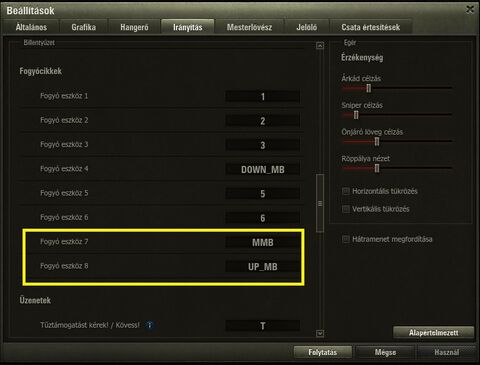480x365 pixels.
Task: Click the Fogyó eszköz 8 label
Action: click(64, 266)
